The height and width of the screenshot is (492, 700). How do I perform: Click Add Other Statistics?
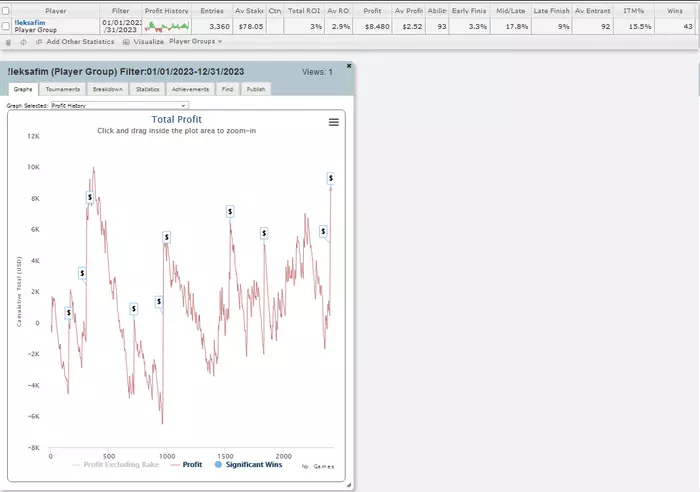click(x=80, y=42)
